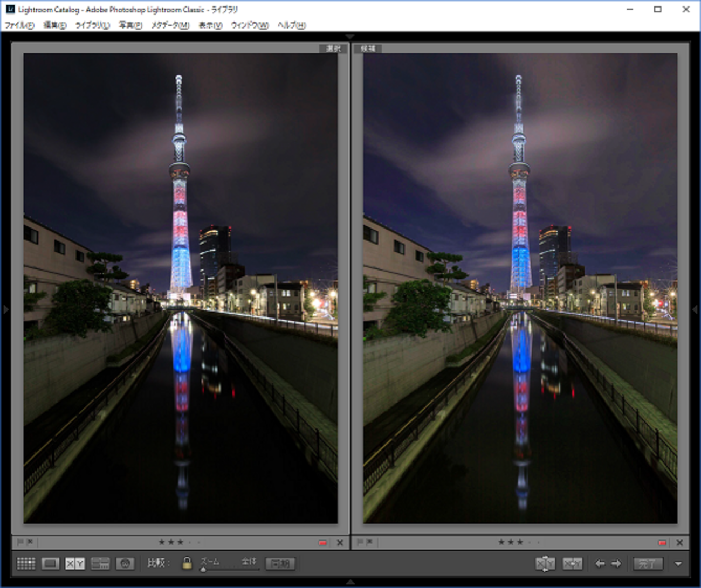701x588 pixels.
Task: Expand the left side panel
Action: click(x=5, y=309)
